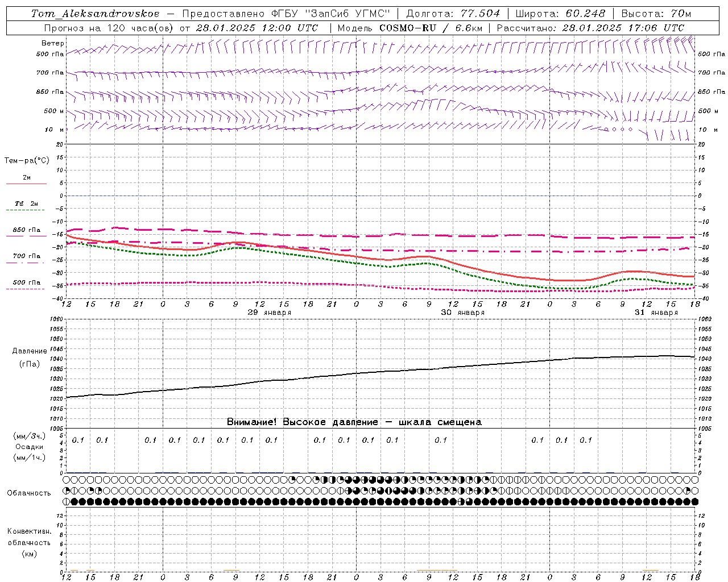The height and width of the screenshot is (582, 728).
Task: Click the '(мм/1ч.)' precipitation unit label
Action: coord(29,458)
